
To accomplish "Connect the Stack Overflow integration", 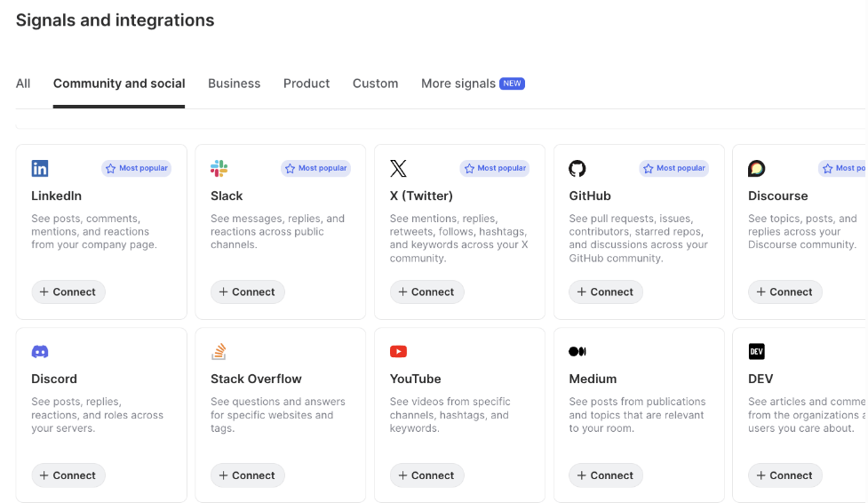I will pyautogui.click(x=248, y=475).
